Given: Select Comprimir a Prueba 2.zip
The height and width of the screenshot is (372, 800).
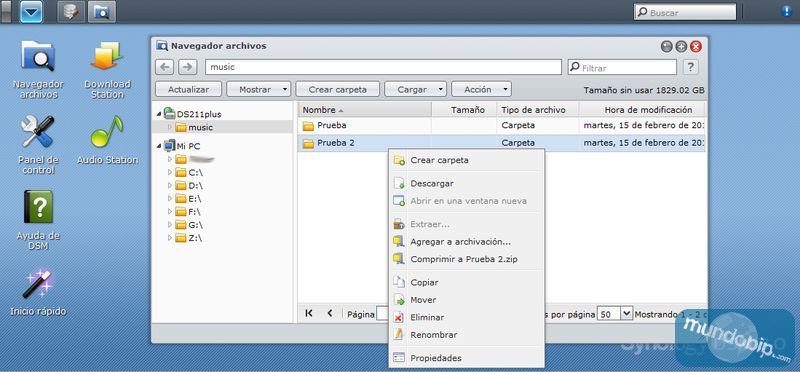Looking at the screenshot, I should point(466,259).
